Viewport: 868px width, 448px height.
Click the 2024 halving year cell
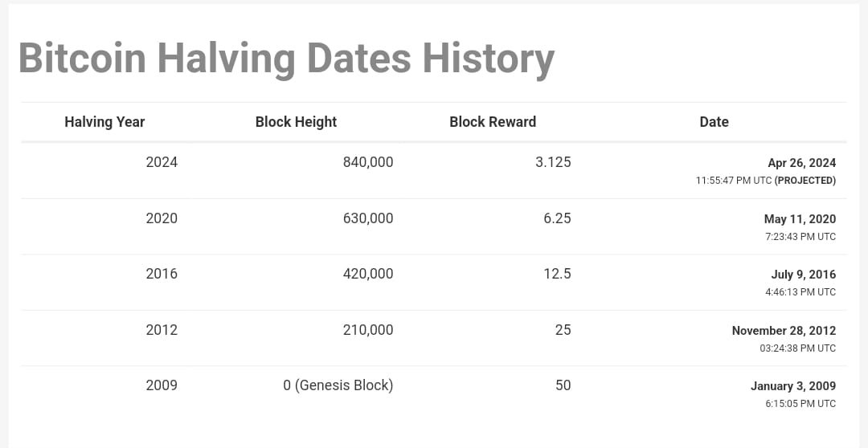click(x=162, y=162)
